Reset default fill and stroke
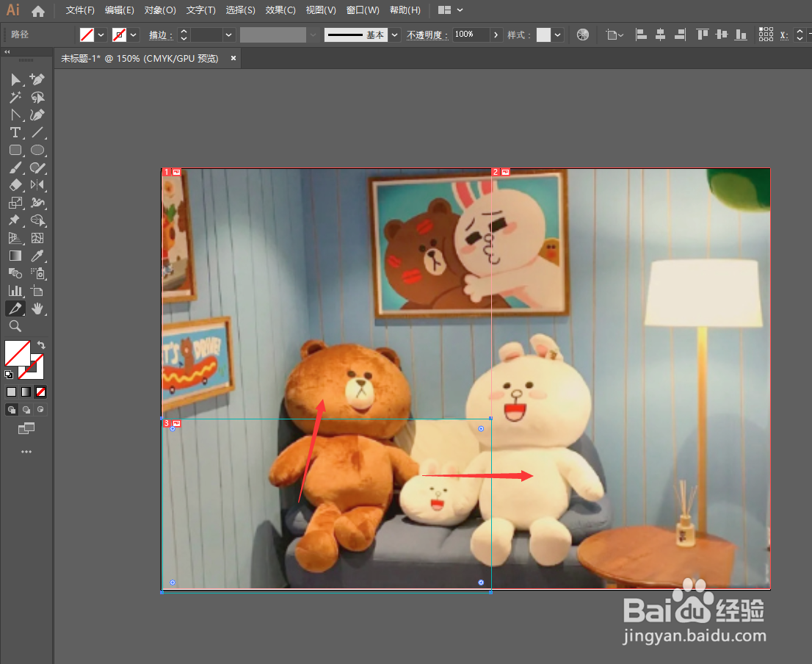The width and height of the screenshot is (812, 664). pyautogui.click(x=9, y=375)
